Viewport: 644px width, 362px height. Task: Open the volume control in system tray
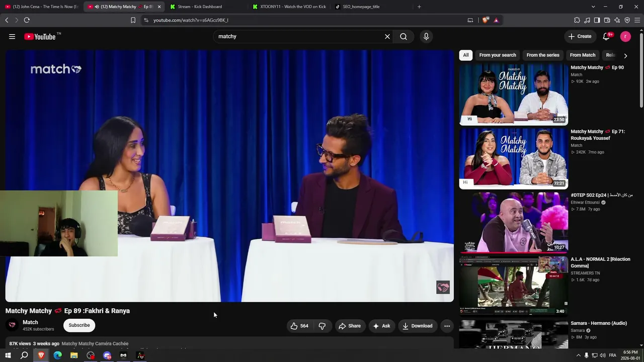click(603, 355)
